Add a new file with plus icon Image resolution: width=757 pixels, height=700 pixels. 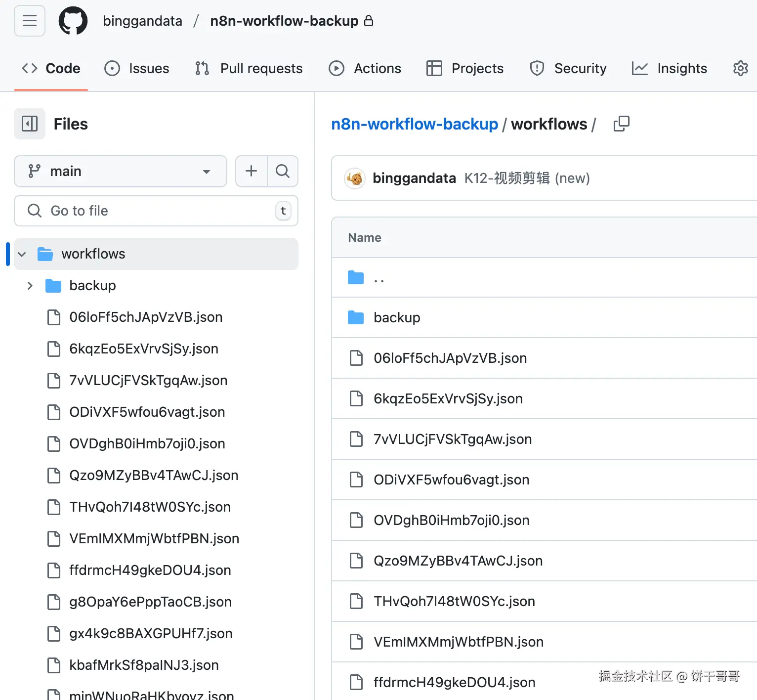tap(252, 171)
